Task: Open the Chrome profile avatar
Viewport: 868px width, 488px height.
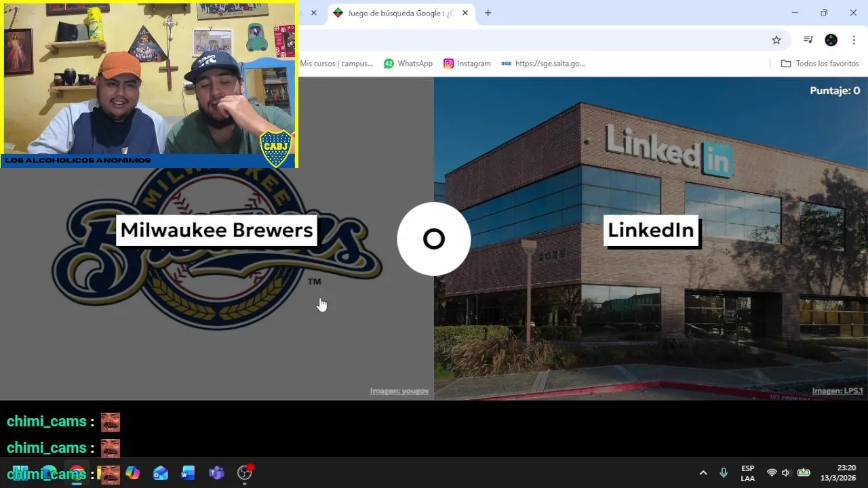Action: click(831, 40)
